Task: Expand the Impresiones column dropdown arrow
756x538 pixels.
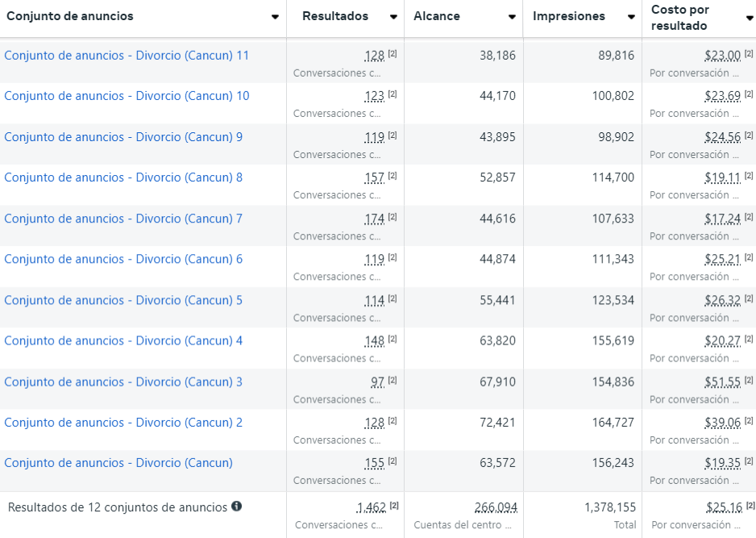Action: [x=631, y=17]
